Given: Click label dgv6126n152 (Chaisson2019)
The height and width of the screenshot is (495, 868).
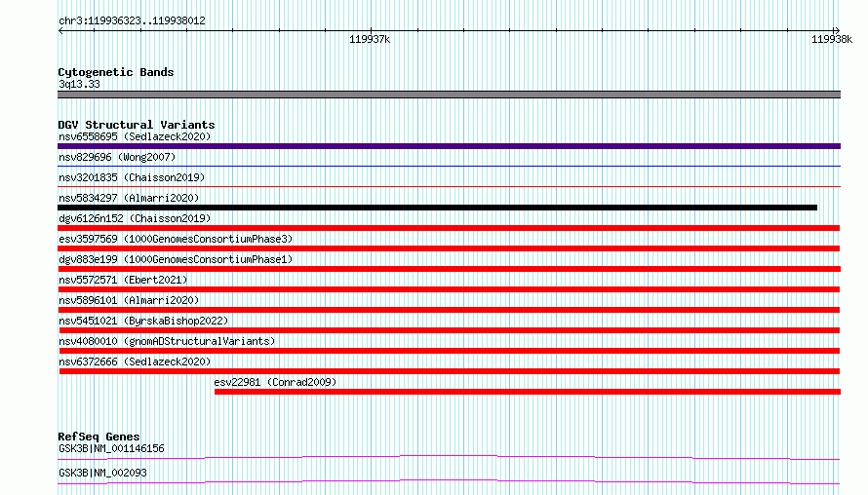Looking at the screenshot, I should click(135, 218).
